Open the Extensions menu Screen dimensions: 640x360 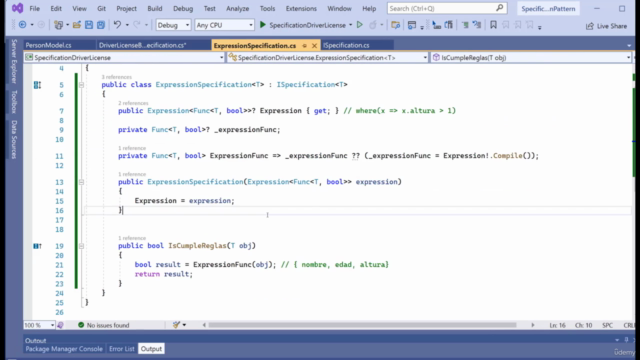tap(301, 8)
